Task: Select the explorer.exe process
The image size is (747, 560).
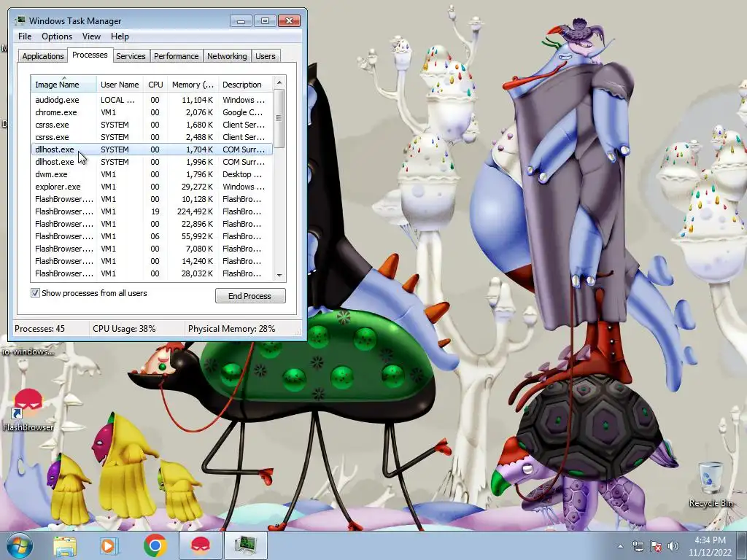Action: (152, 187)
